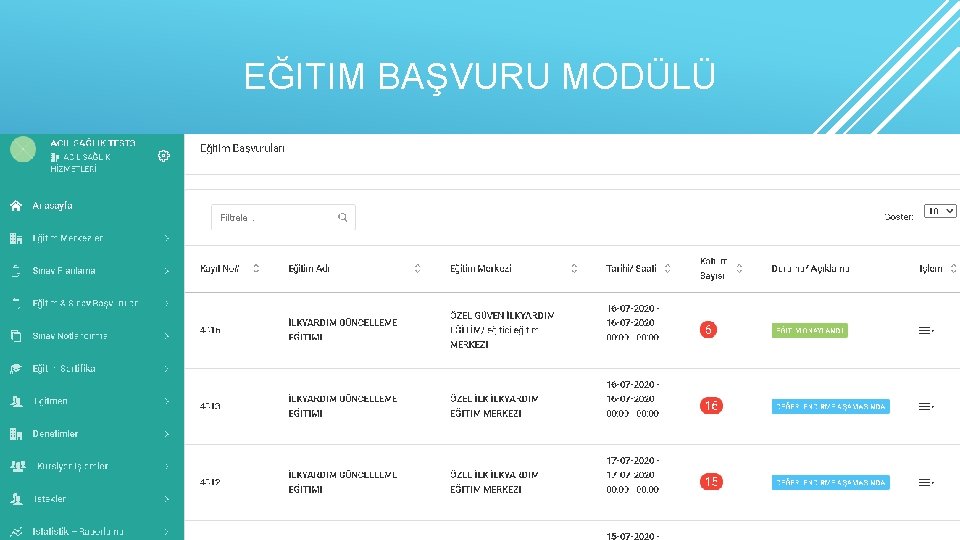This screenshot has width=960, height=540.
Task: Click the Sınav Notlandırma clipboard icon
Action: 16,336
